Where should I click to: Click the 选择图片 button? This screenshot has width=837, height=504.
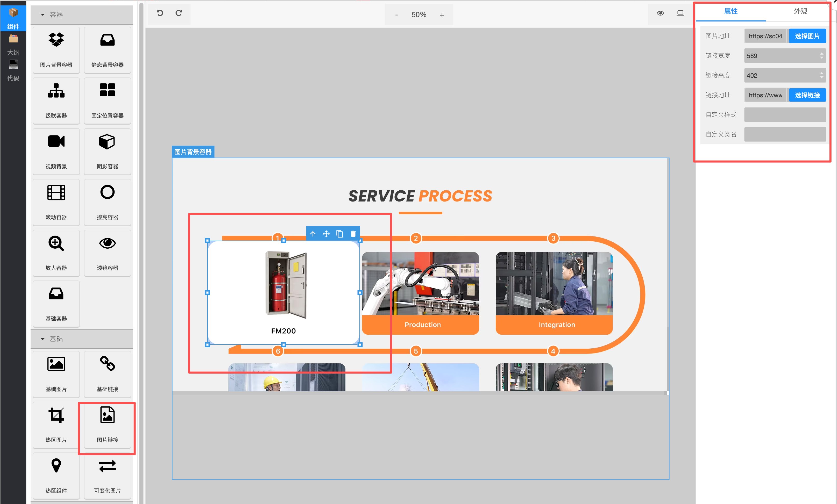807,36
